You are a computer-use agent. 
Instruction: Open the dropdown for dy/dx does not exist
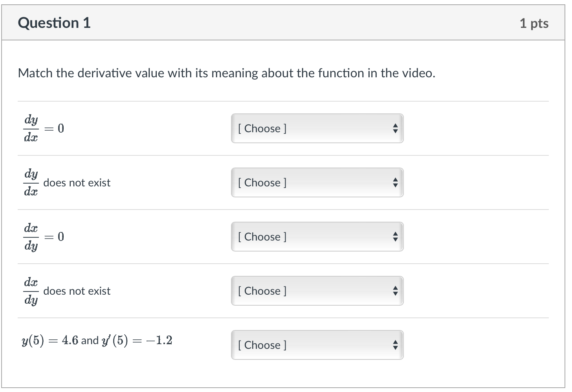317,182
